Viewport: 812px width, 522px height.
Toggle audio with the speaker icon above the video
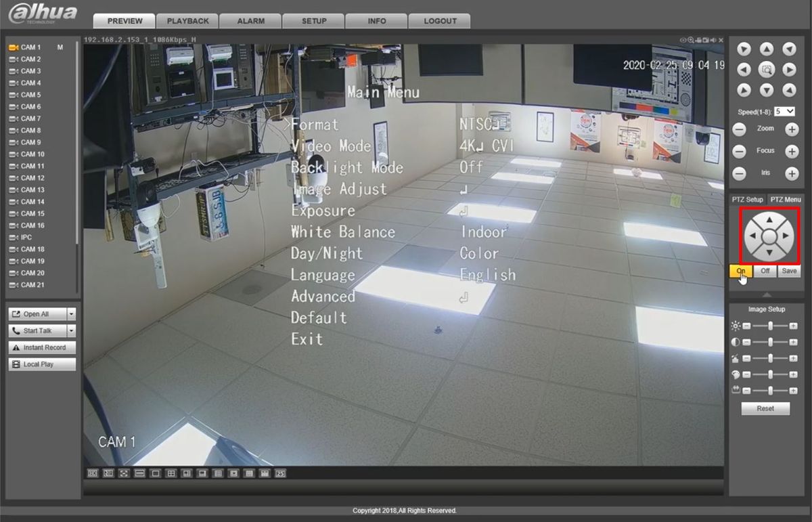click(713, 41)
